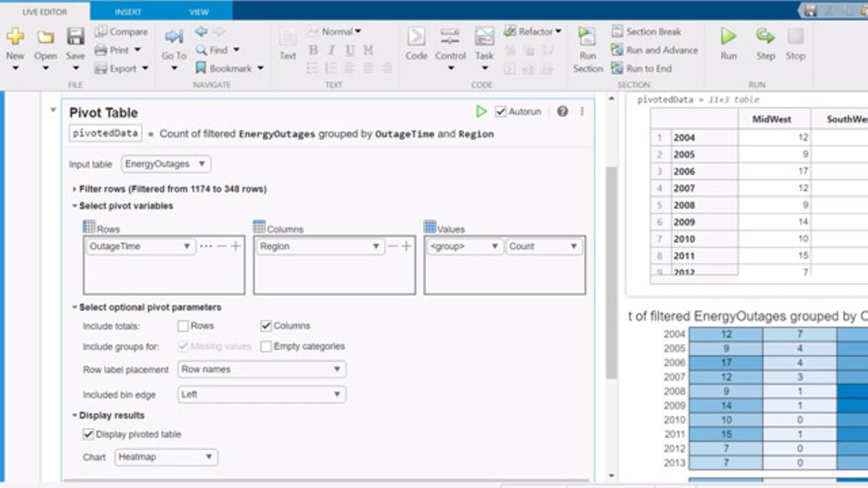Click the help question mark icon

point(562,112)
